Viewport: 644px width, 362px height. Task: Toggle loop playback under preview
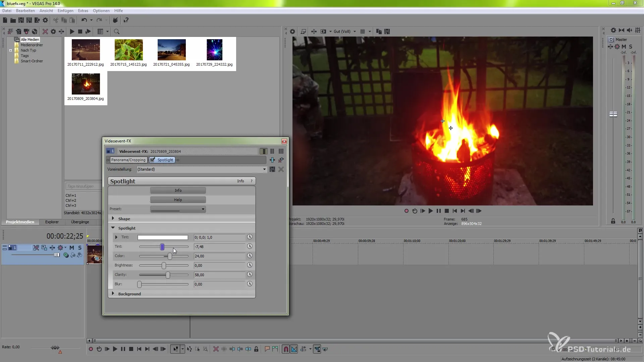(415, 211)
